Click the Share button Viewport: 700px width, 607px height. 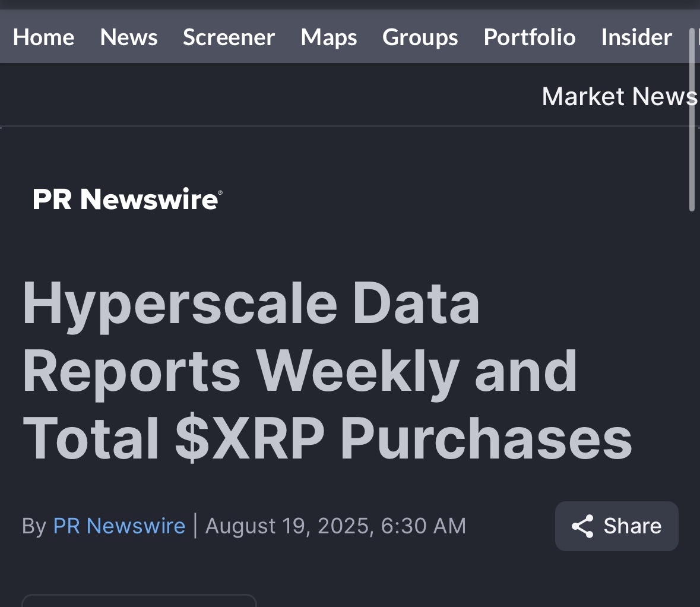(x=616, y=526)
